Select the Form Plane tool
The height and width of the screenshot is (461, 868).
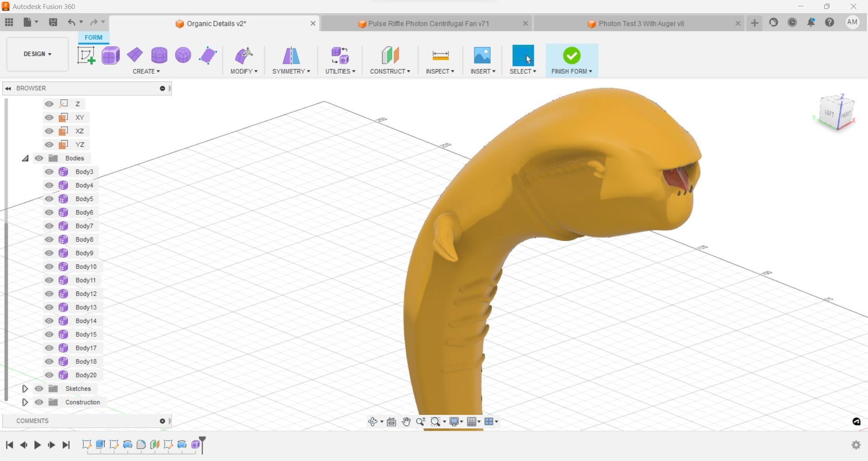point(135,55)
